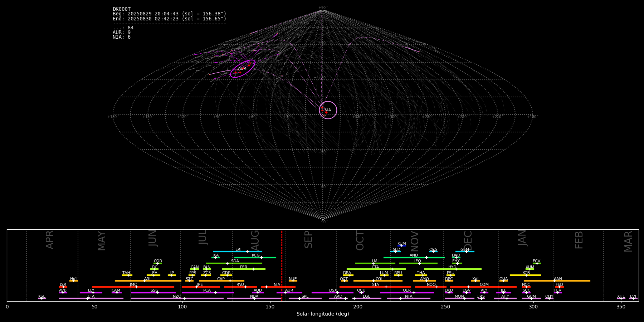Click the DSX shower label
Screen dimensions: 644x322
click(333, 291)
